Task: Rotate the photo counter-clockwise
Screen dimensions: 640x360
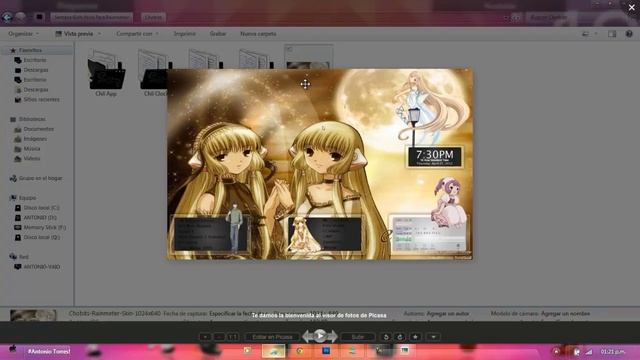Action: coord(386,337)
